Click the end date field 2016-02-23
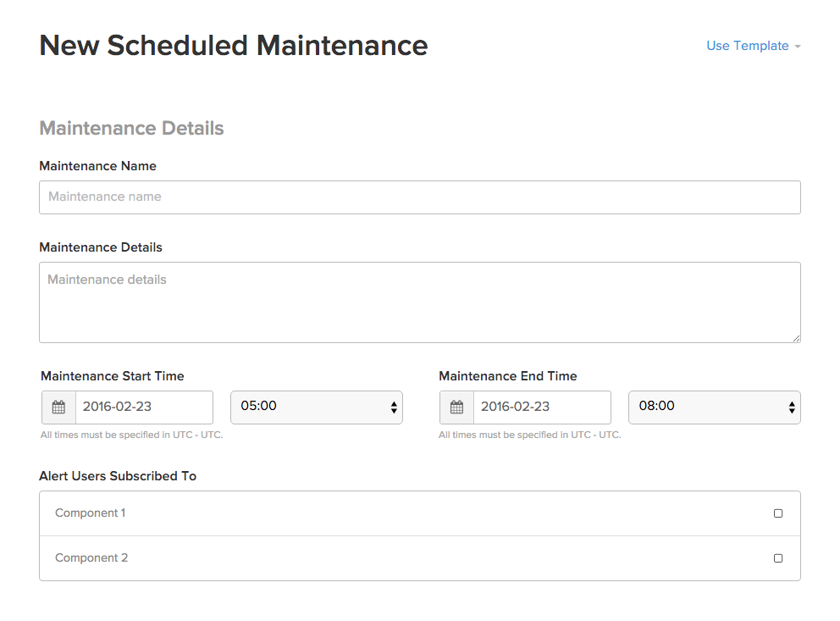840x621 pixels. coord(542,408)
